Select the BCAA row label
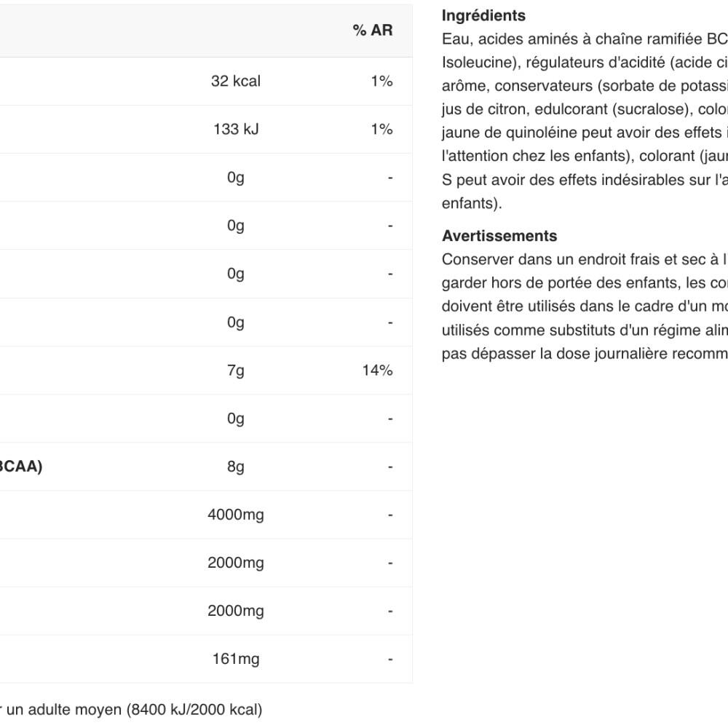 [21, 466]
